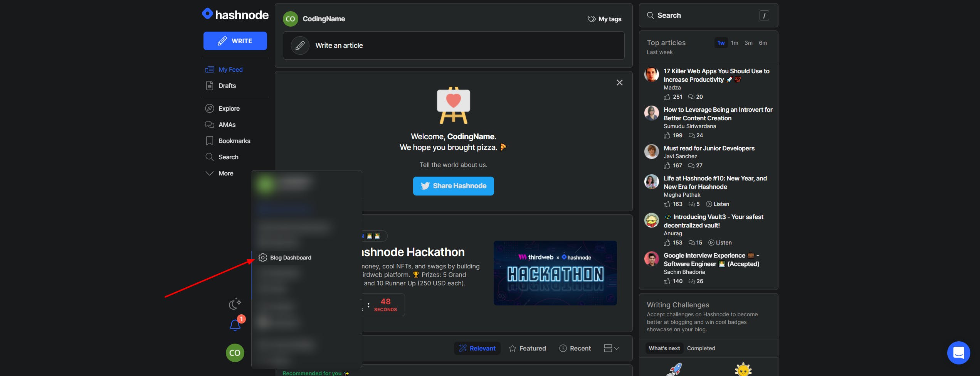Click the hashnode logo

[x=235, y=15]
